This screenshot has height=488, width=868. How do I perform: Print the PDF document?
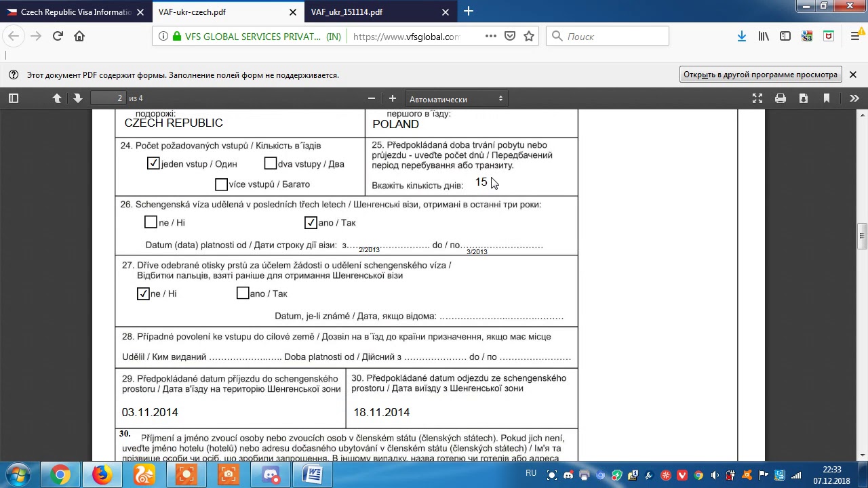(x=781, y=98)
